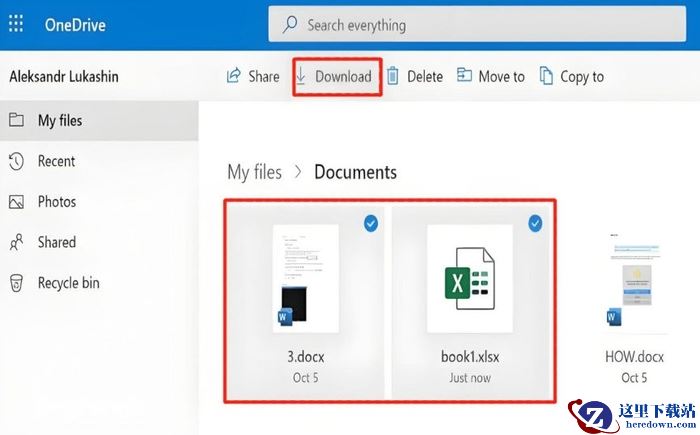Click the 3.docx file name
Viewport: 700px width, 435px height.
(306, 357)
